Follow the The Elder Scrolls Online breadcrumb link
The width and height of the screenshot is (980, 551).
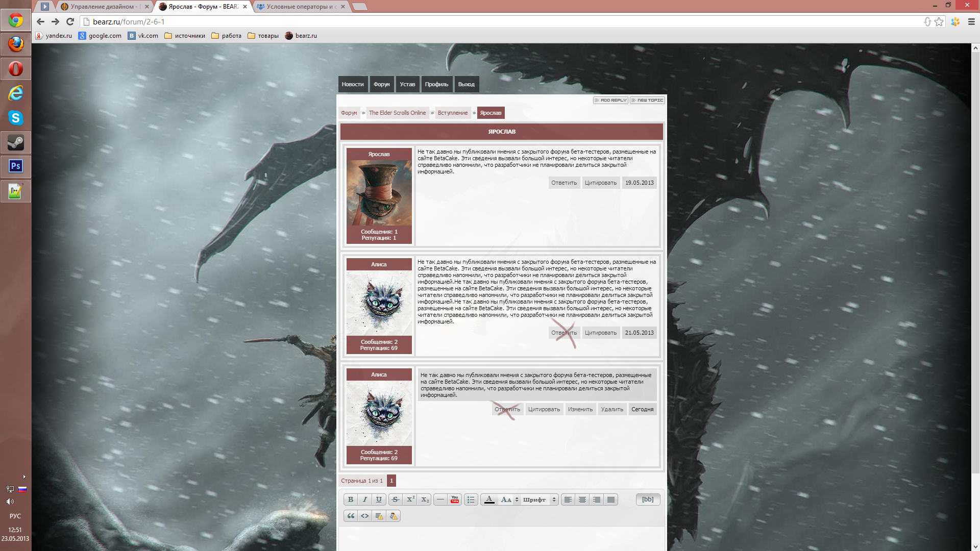coord(397,113)
